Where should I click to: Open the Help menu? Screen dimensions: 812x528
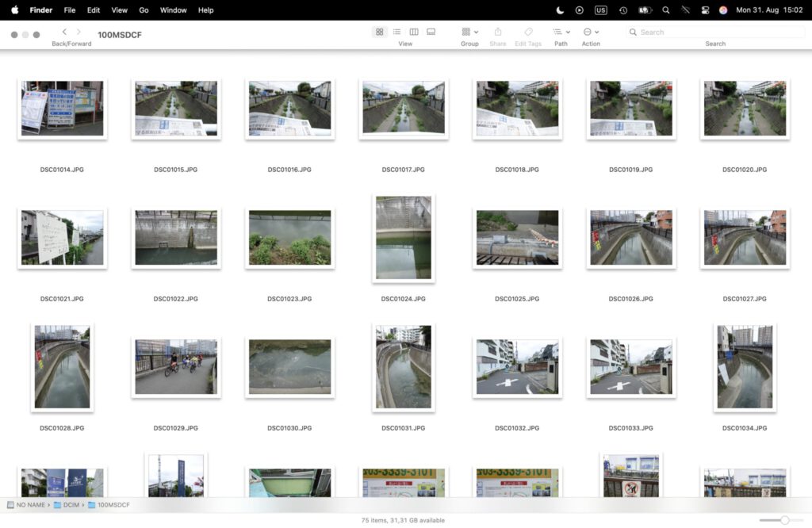[205, 10]
